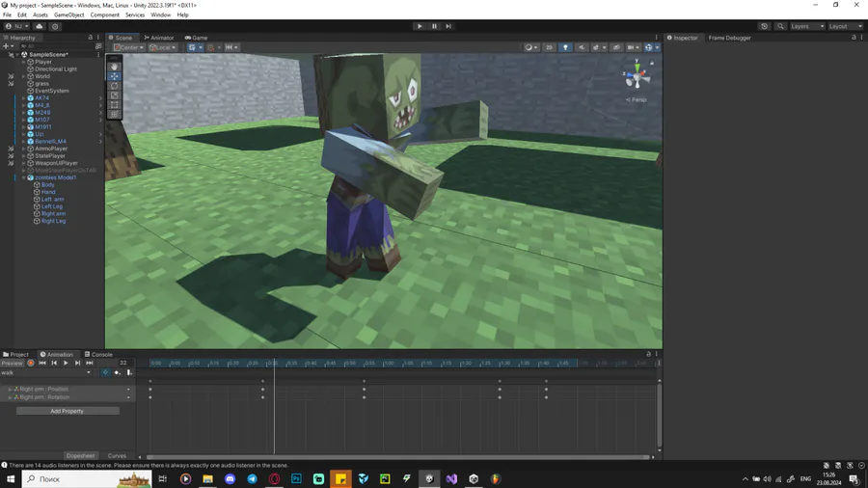Open the Windows Start menu
Image resolution: width=868 pixels, height=488 pixels.
11,478
